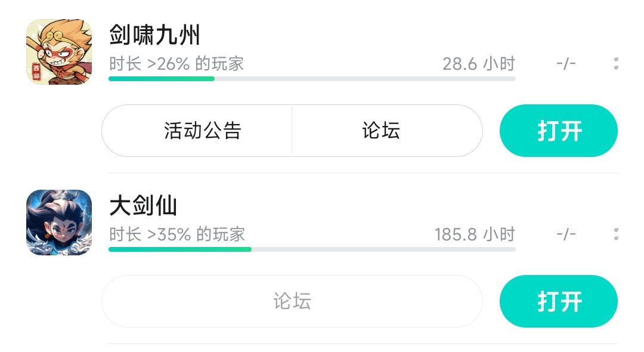Open more options for 剑啸九州
The image size is (644, 352).
click(x=616, y=64)
